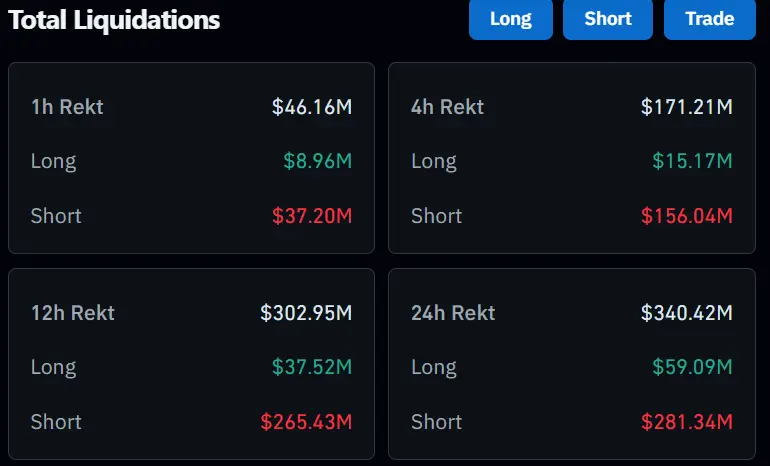Click the $302.95M 12h total value
770x466 pixels.
coord(306,313)
